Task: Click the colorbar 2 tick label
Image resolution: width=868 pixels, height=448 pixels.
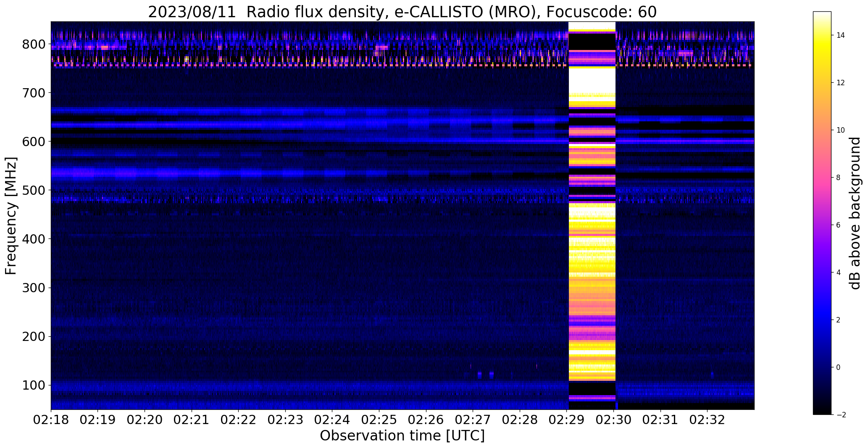Action: coord(839,320)
